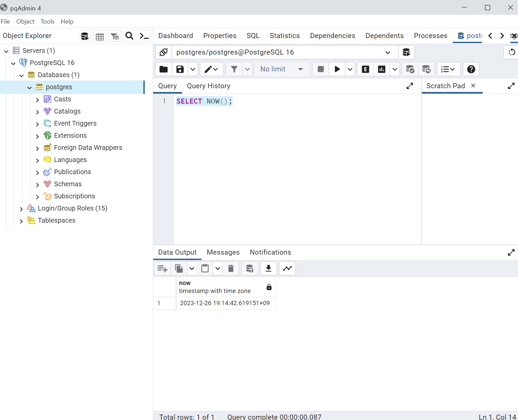Image resolution: width=518 pixels, height=420 pixels.
Task: Open query tool Help question icon
Action: click(471, 69)
